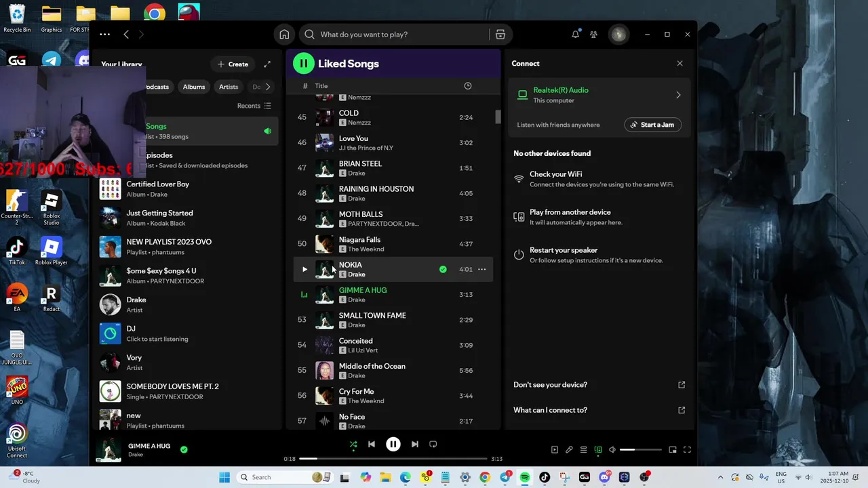Screen dimensions: 868x488
Task: Toggle Now Playing view icon
Action: 555,449
